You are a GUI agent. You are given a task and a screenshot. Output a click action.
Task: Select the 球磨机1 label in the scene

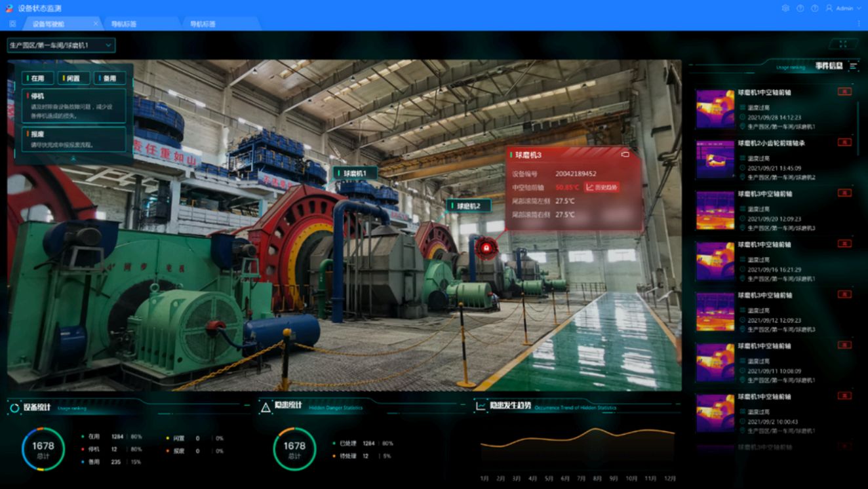357,173
